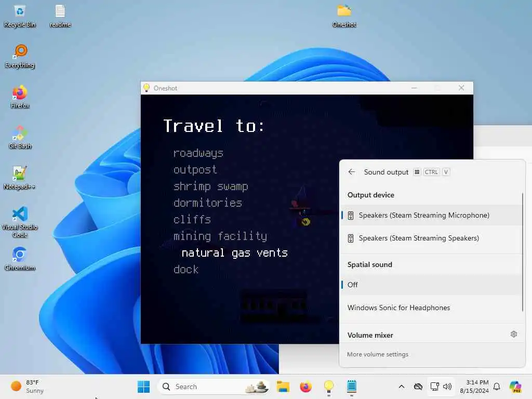The height and width of the screenshot is (399, 532).
Task: Select the Git Bash desktop shortcut
Action: tap(20, 137)
